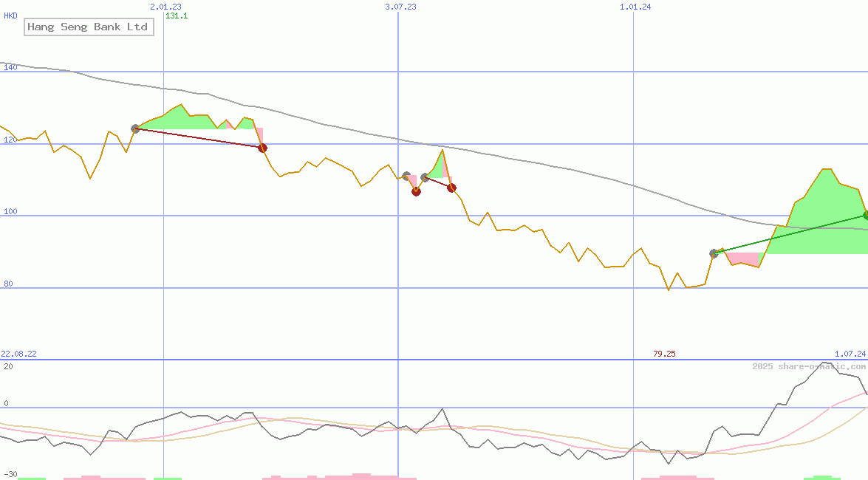
Task: Select grey entry marker starting the green line
Action: (x=714, y=253)
